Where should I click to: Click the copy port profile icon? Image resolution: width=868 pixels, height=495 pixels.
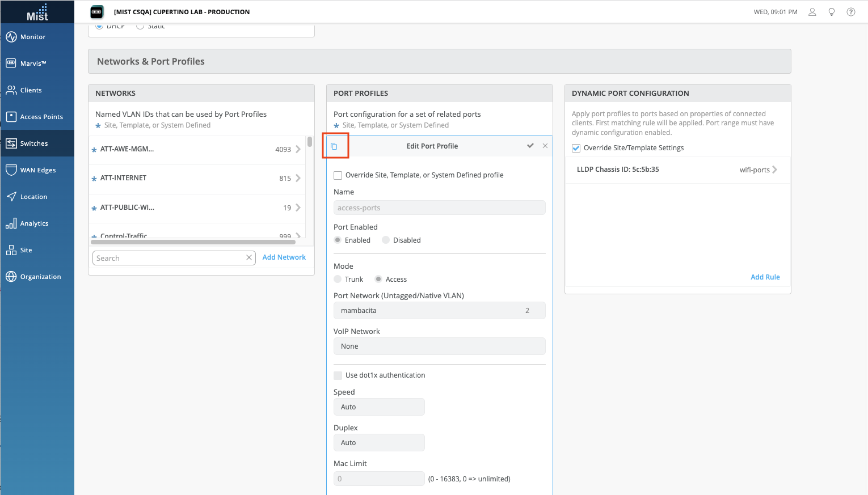[334, 146]
